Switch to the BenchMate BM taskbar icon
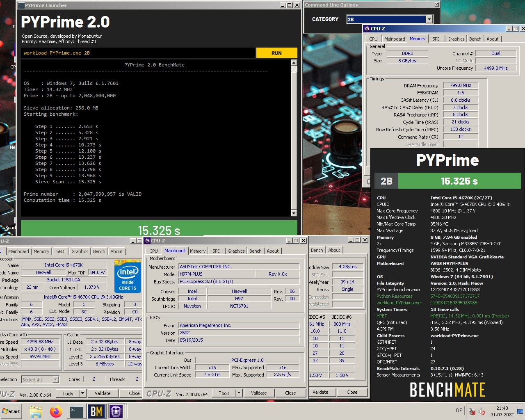This screenshot has width=525, height=420. coord(96,411)
